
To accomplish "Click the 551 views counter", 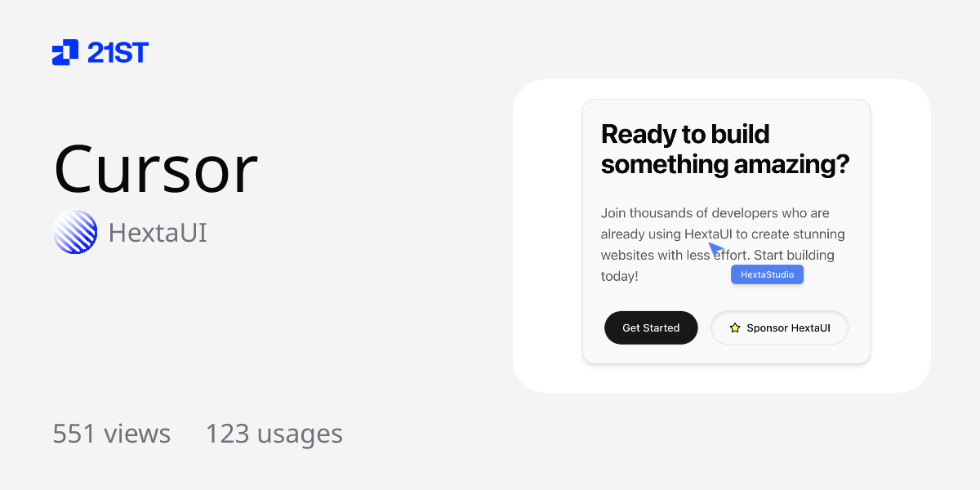I will tap(111, 433).
